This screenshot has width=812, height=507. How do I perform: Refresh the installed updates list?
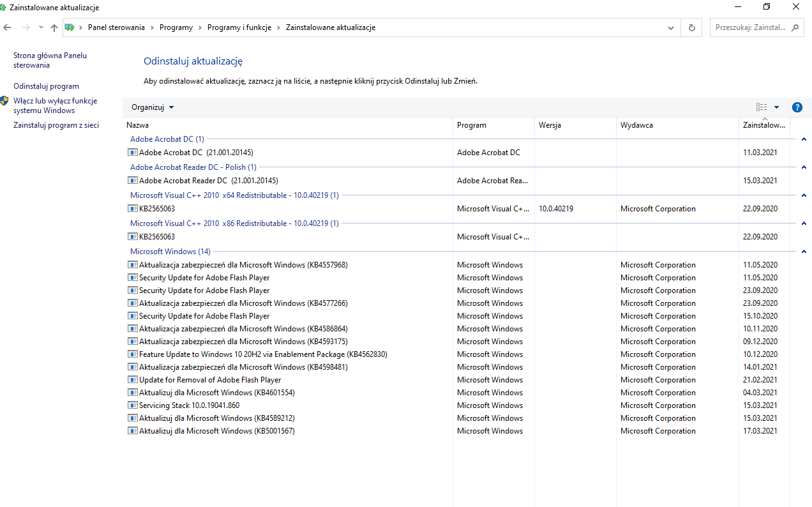tap(691, 27)
